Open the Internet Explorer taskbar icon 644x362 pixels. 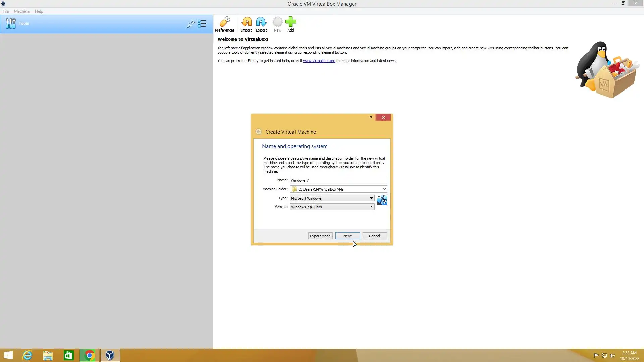[27, 355]
